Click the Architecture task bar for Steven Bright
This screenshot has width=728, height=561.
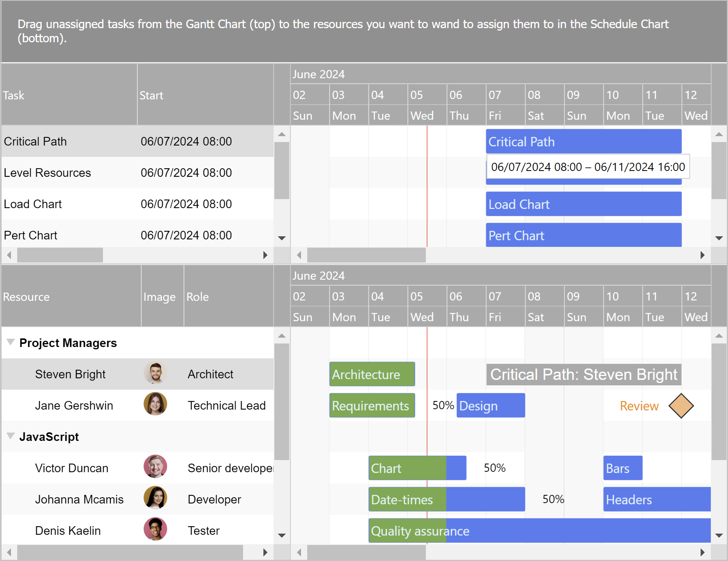tap(372, 374)
